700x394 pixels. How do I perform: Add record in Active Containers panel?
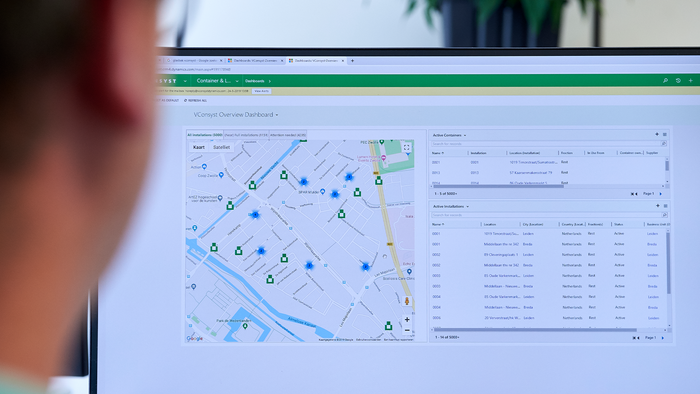(x=657, y=134)
